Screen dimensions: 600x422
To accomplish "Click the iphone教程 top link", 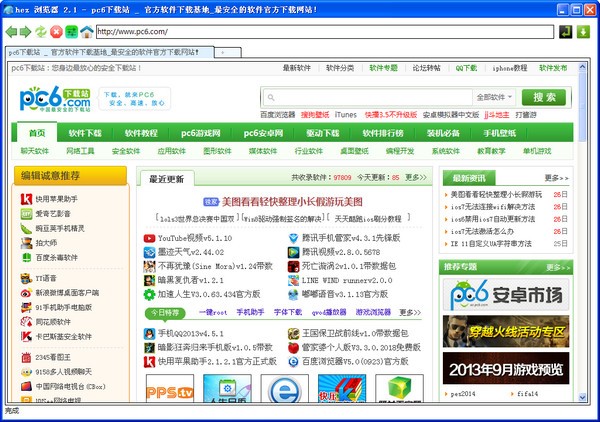I will tap(510, 68).
